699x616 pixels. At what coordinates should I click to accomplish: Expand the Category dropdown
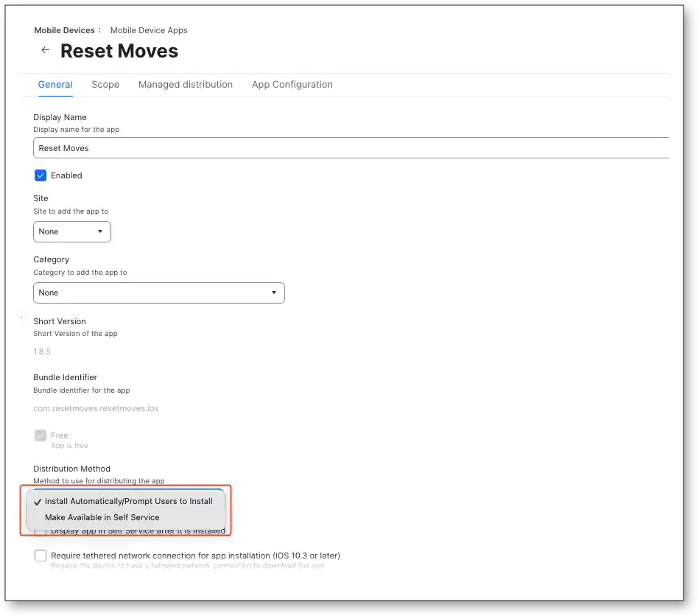coord(159,293)
